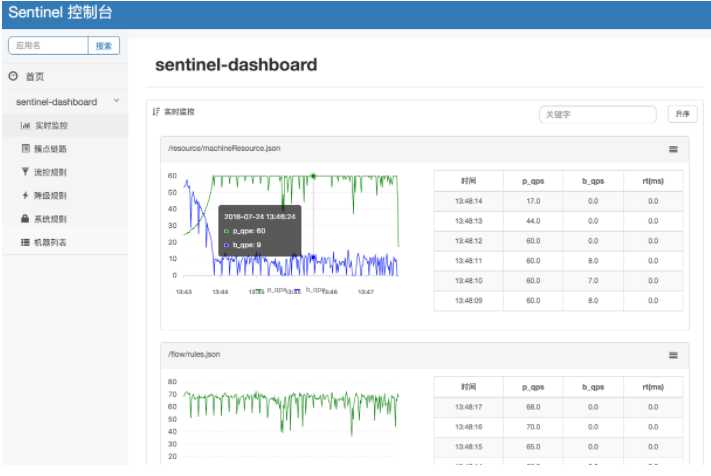Click the rt(ms) column header in the machineResource table
The height and width of the screenshot is (476, 711).
click(x=653, y=181)
